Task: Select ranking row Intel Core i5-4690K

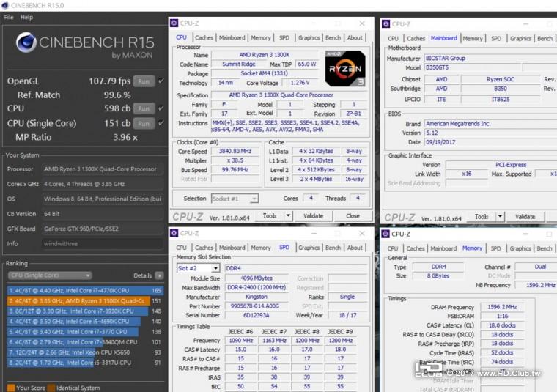Action: tap(85, 322)
